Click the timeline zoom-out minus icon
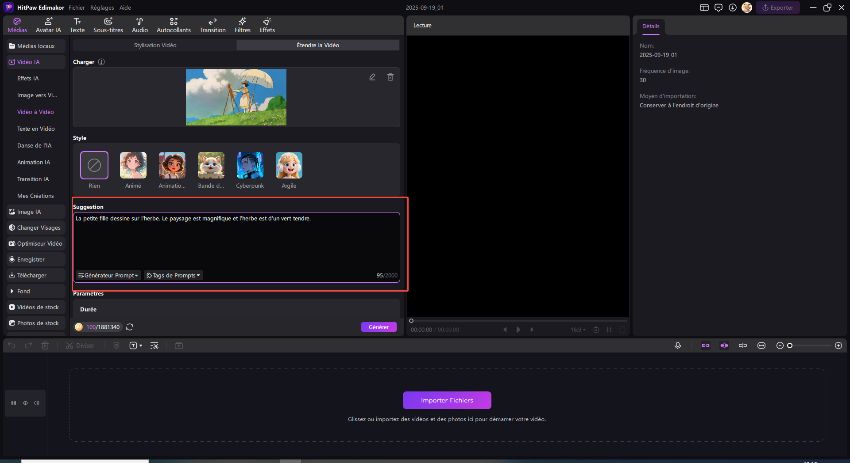This screenshot has width=850, height=463. 780,345
